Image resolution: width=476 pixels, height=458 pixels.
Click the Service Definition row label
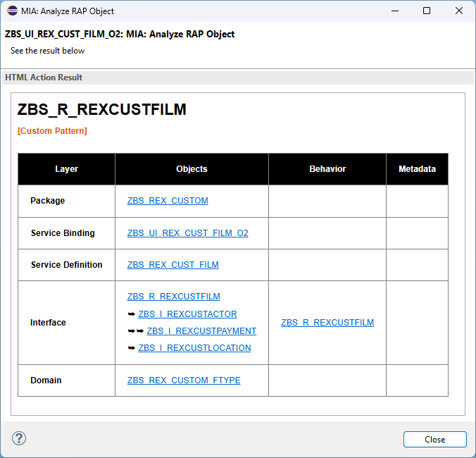(x=66, y=265)
